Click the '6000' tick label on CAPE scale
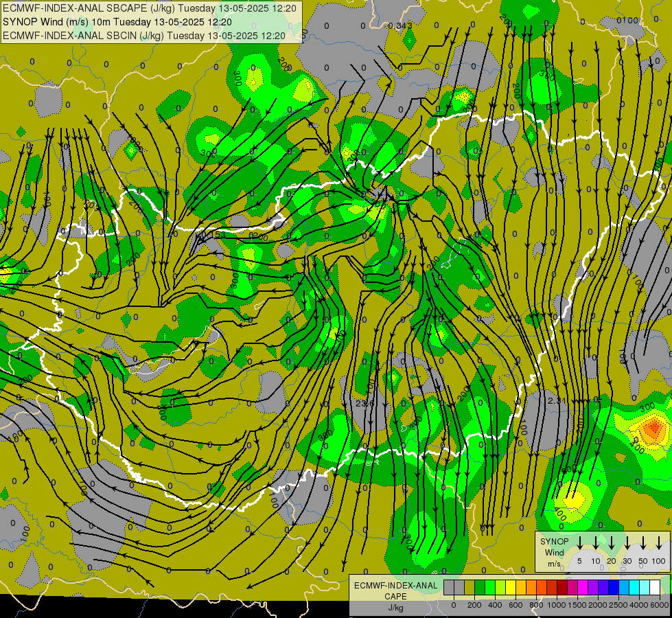Viewport: 672px width, 618px height. pos(660,605)
